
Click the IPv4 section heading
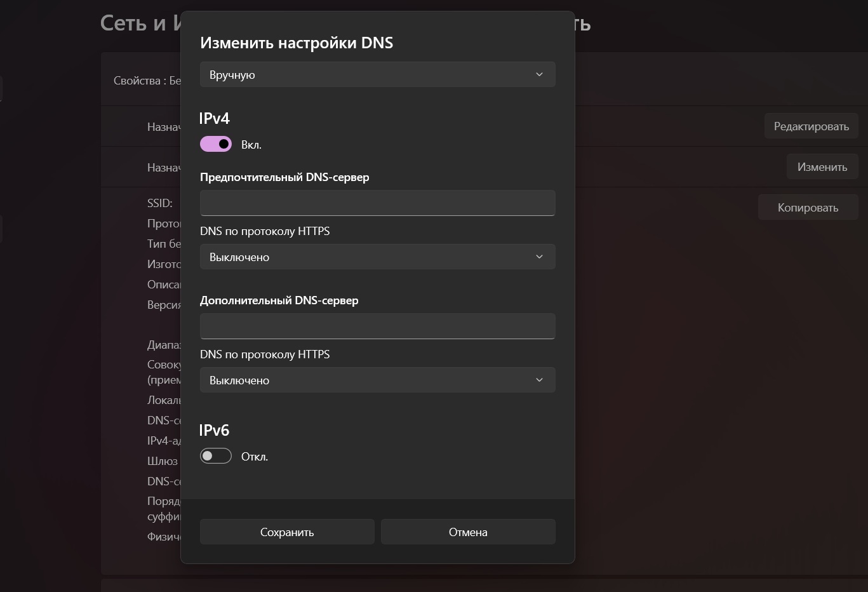pos(215,118)
